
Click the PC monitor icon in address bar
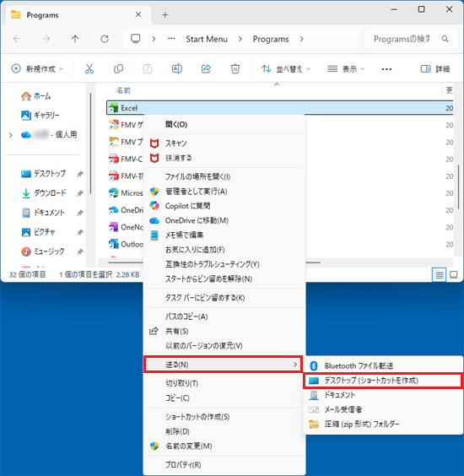pyautogui.click(x=135, y=39)
